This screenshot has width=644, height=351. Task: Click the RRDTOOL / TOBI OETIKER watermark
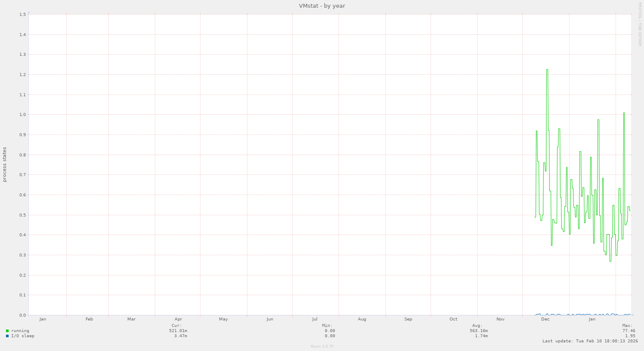click(640, 24)
